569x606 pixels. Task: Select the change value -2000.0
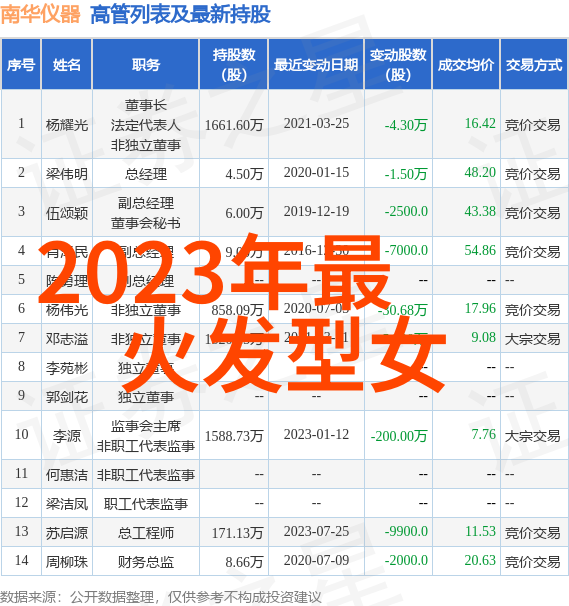[406, 561]
